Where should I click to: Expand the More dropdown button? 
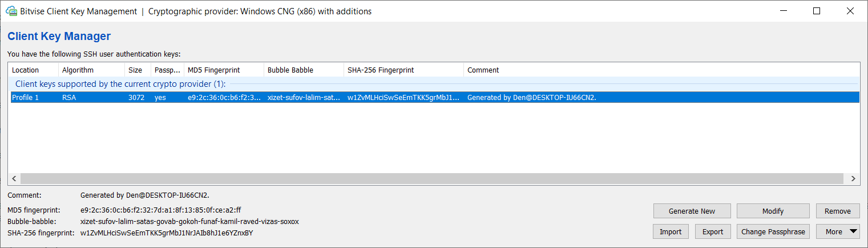[837, 231]
